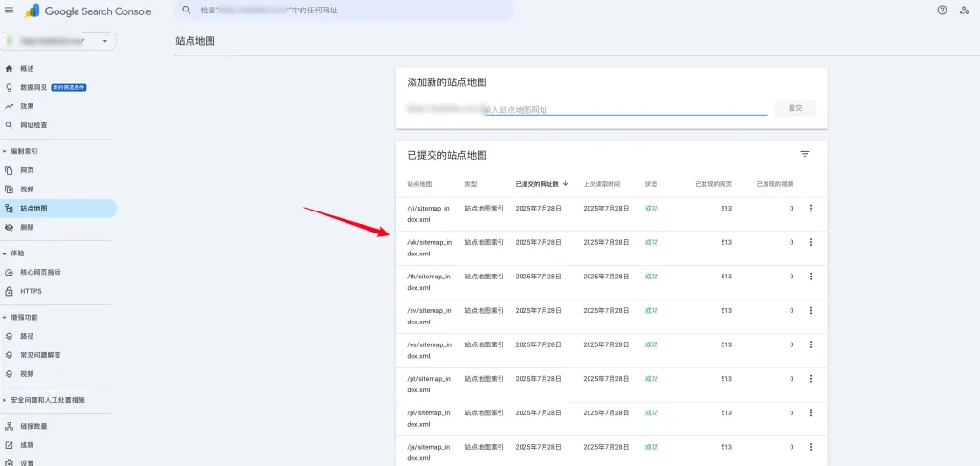This screenshot has height=466, width=980.
Task: Click 站点地图索引 type in /vi/ row
Action: tap(484, 208)
